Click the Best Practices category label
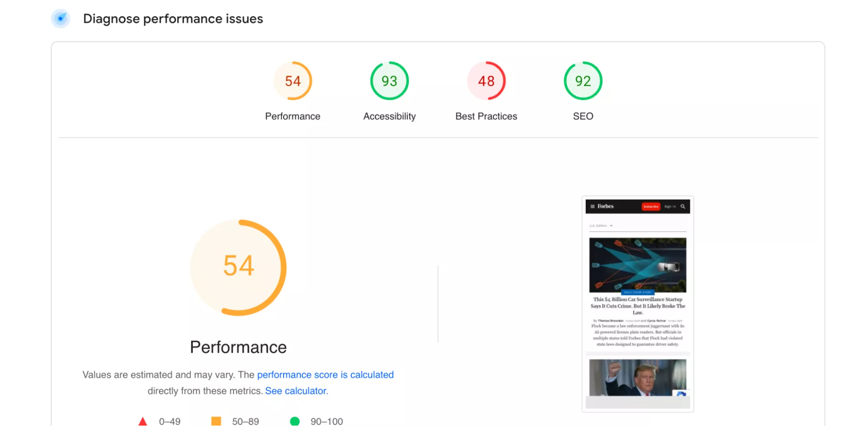Image resolution: width=868 pixels, height=426 pixels. click(x=486, y=116)
